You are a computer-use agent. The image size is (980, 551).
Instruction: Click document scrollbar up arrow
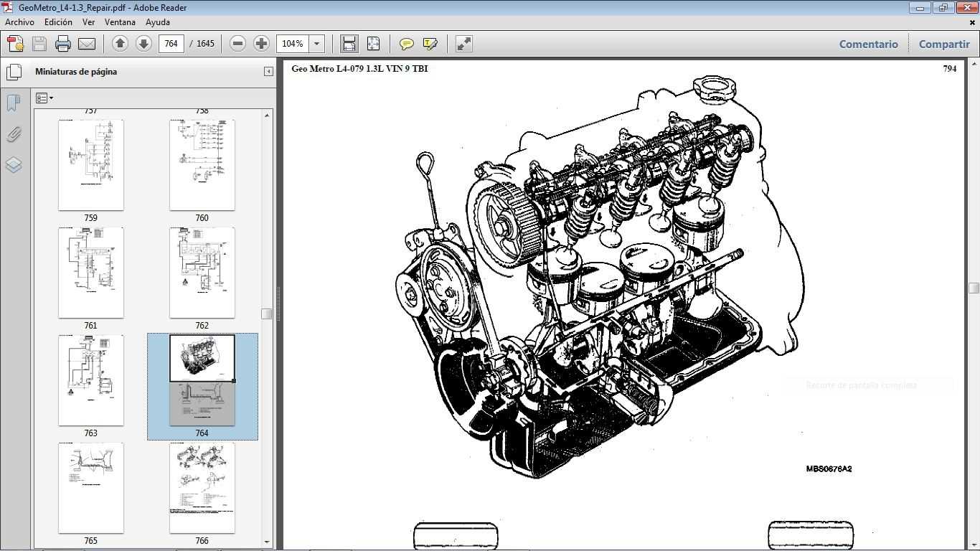[x=974, y=65]
